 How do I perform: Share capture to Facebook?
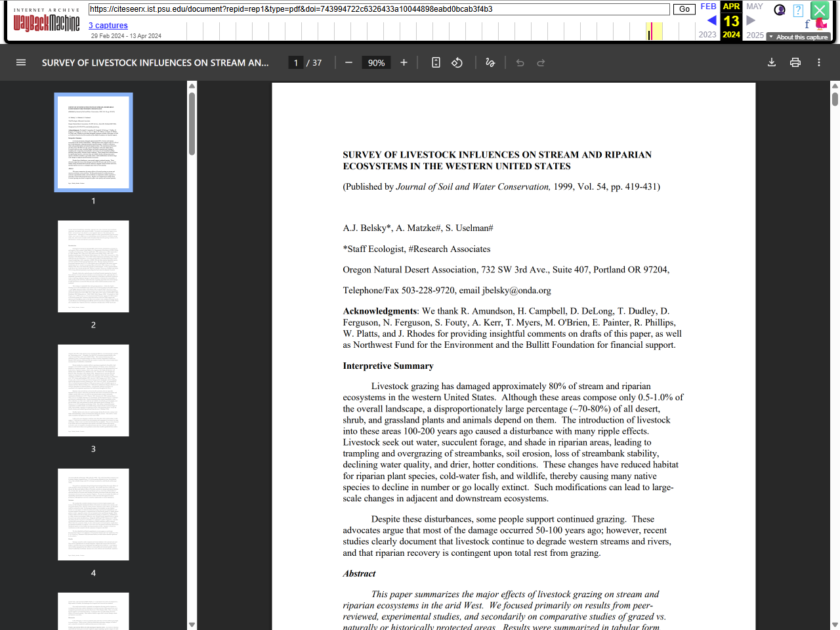(807, 24)
